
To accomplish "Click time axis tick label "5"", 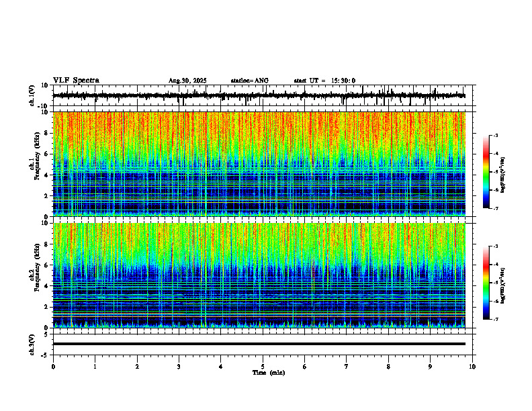I will click(x=263, y=367).
